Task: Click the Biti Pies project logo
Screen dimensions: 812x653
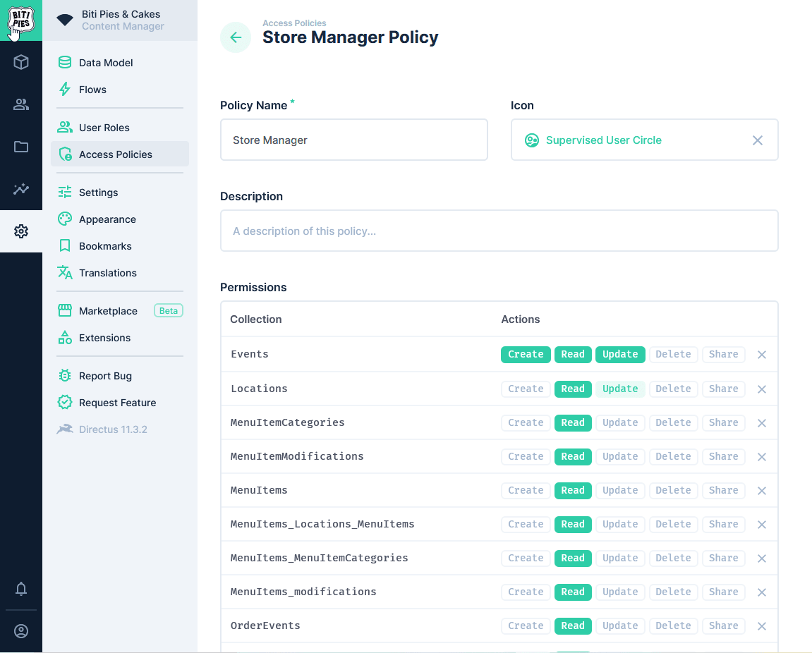Action: tap(20, 21)
